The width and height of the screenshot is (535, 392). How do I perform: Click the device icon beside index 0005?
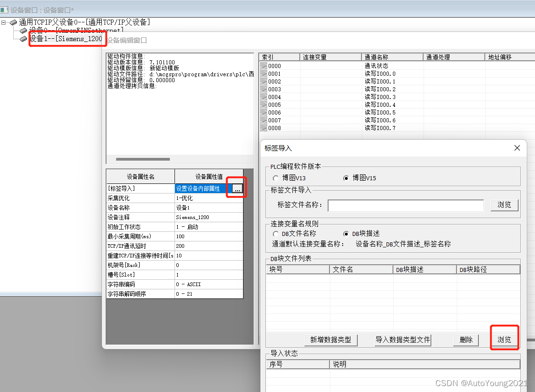(x=264, y=105)
